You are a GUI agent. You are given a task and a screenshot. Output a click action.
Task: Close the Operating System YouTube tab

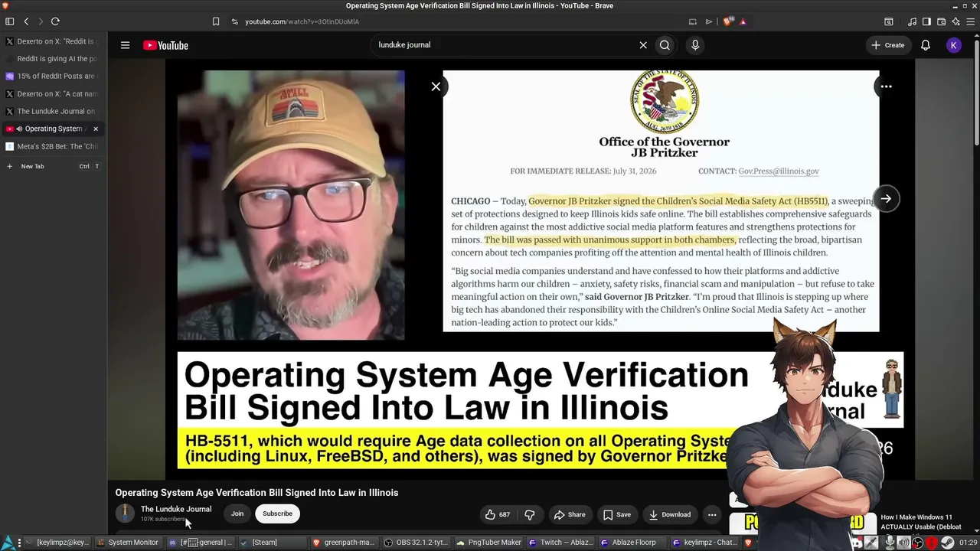coord(96,129)
